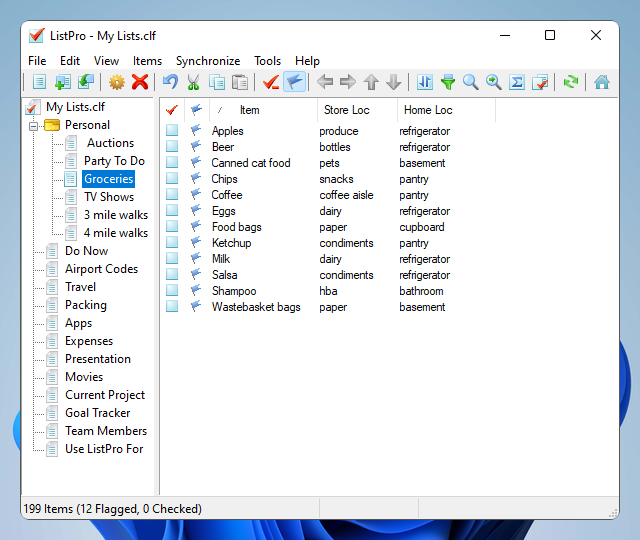Click the New List toolbar icon

tap(39, 82)
